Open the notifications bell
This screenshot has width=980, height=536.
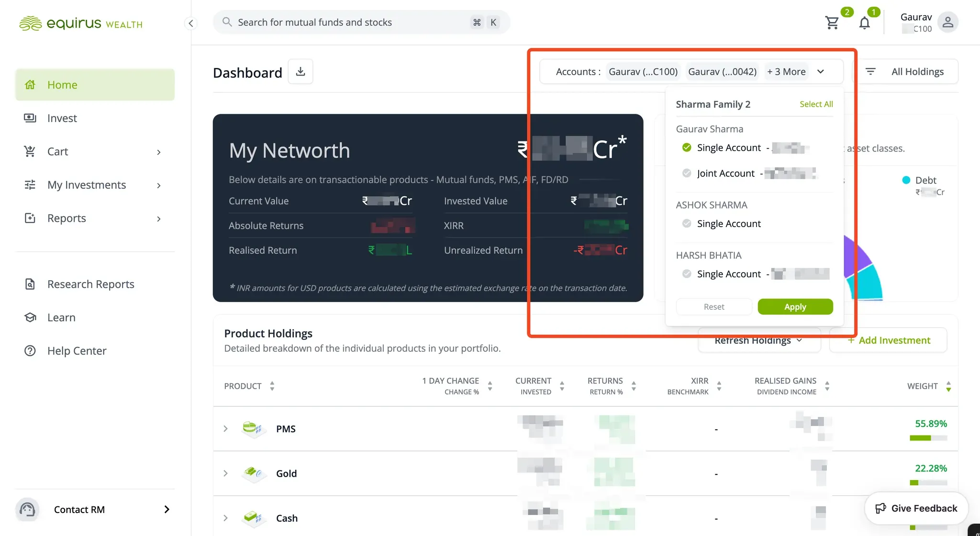tap(864, 22)
